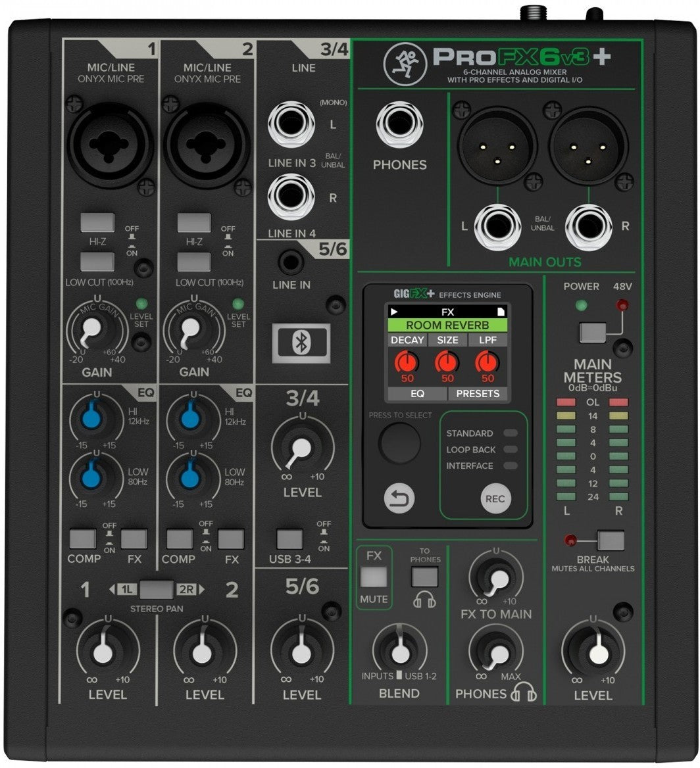Click the page icon on the display

point(501,312)
